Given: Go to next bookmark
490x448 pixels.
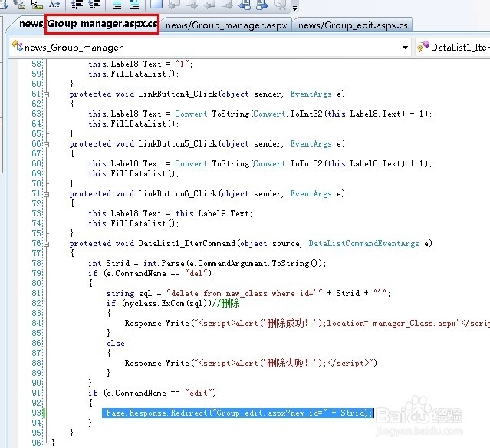Looking at the screenshot, I should [x=191, y=4].
